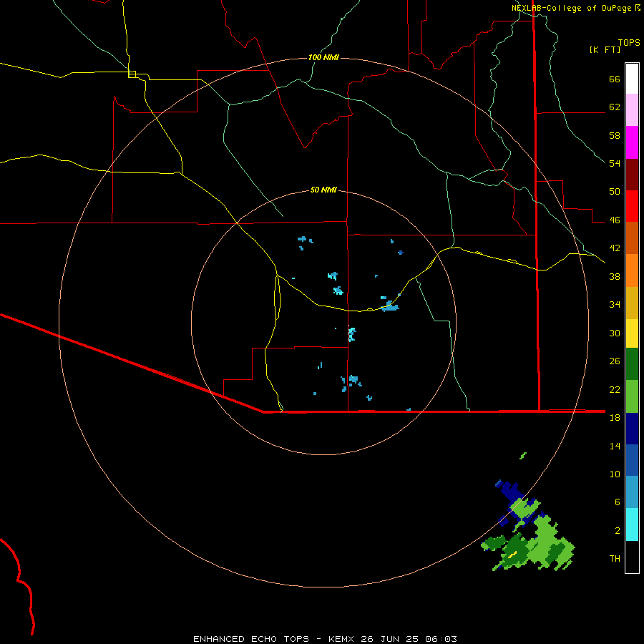644x644 pixels.
Task: Pick the magenta color band in legend
Action: pos(632,142)
